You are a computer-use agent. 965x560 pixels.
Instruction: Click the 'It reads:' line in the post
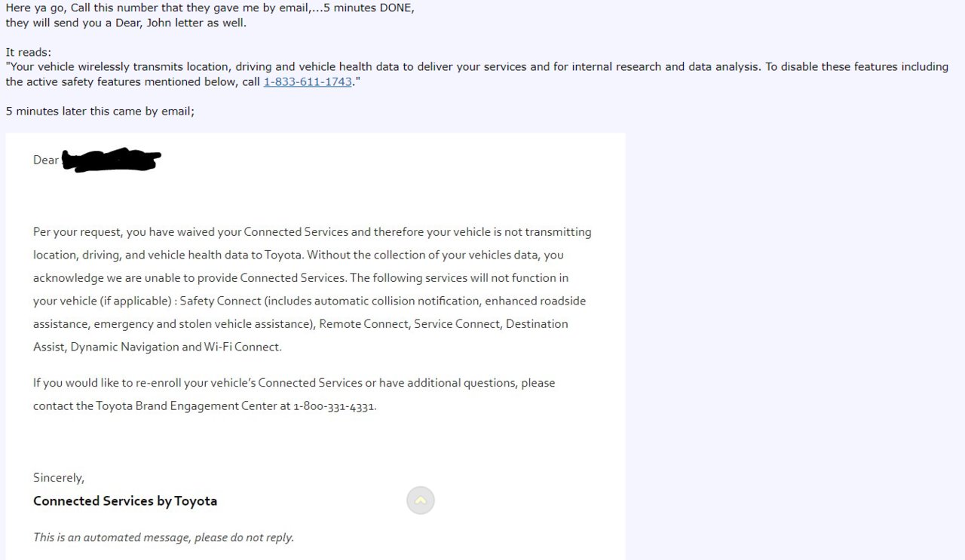click(x=29, y=52)
